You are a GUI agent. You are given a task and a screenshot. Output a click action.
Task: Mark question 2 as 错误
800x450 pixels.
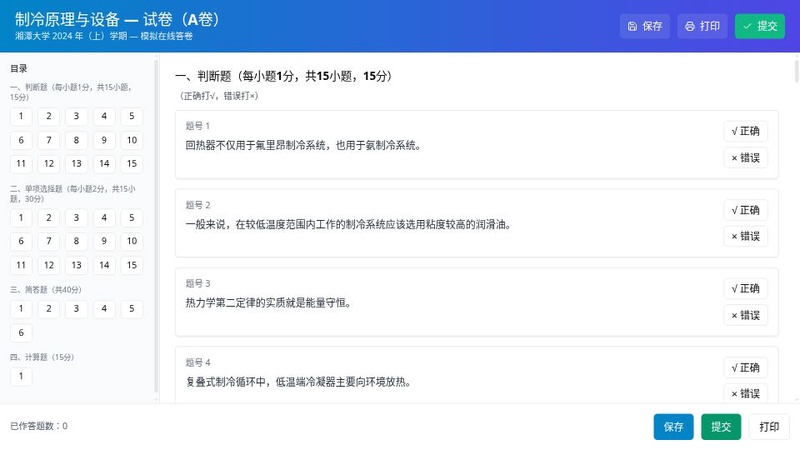pos(745,236)
